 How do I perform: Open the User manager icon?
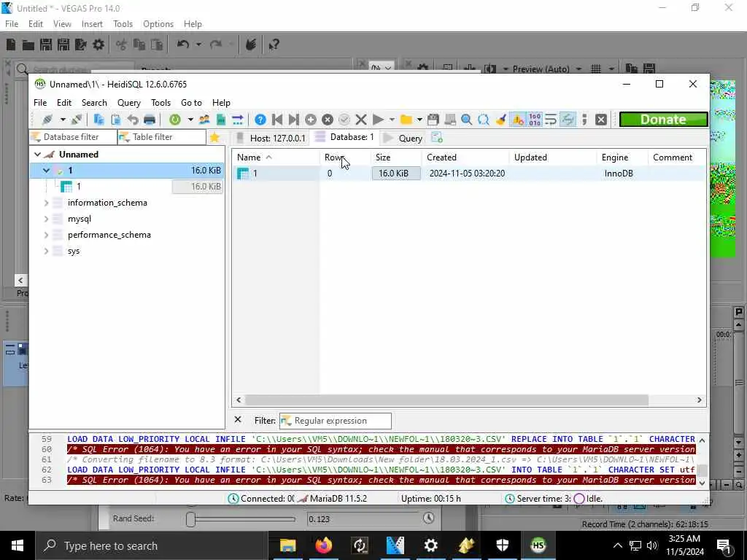[204, 120]
